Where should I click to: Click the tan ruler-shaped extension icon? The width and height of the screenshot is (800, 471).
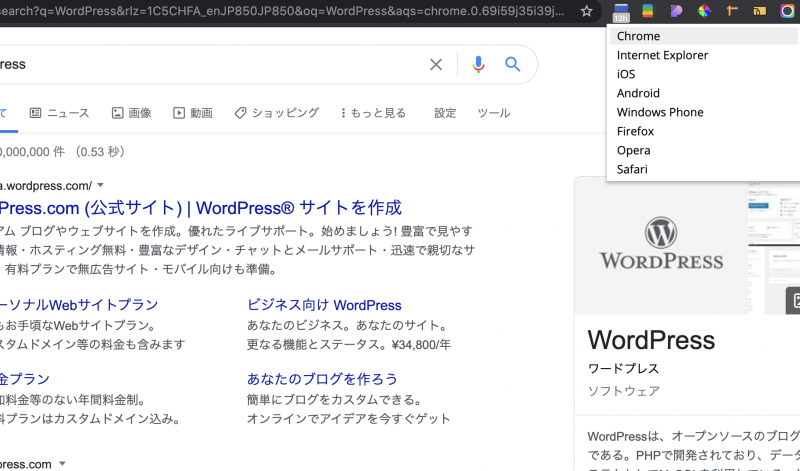(x=732, y=11)
